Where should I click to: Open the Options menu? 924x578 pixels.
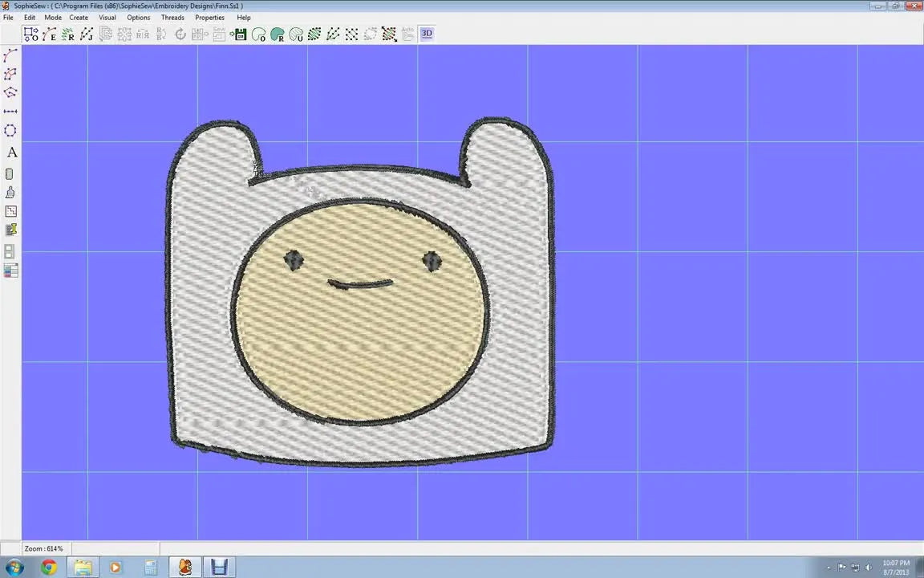139,18
